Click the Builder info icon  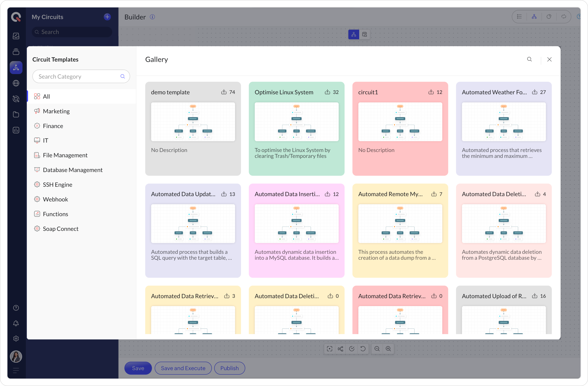pyautogui.click(x=152, y=17)
